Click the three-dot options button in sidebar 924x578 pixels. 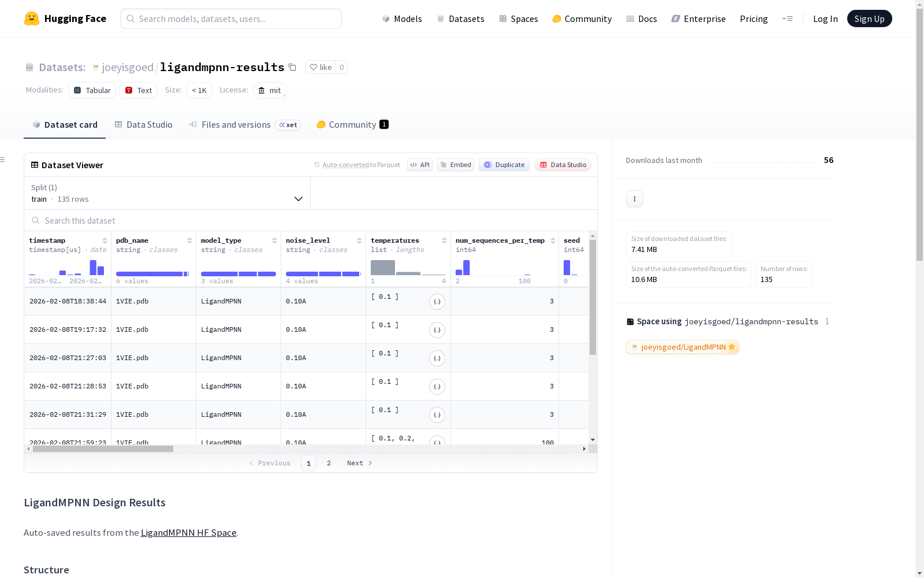[635, 199]
